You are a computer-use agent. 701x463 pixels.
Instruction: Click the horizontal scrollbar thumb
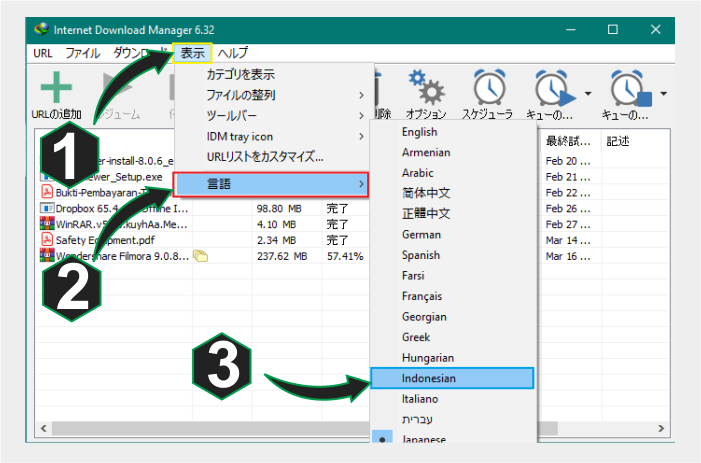point(305,428)
